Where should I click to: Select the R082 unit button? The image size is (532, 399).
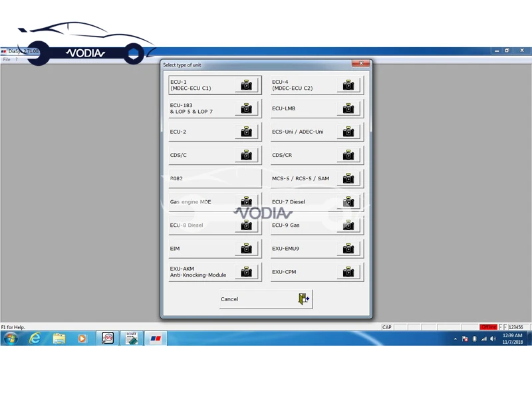[x=215, y=178]
